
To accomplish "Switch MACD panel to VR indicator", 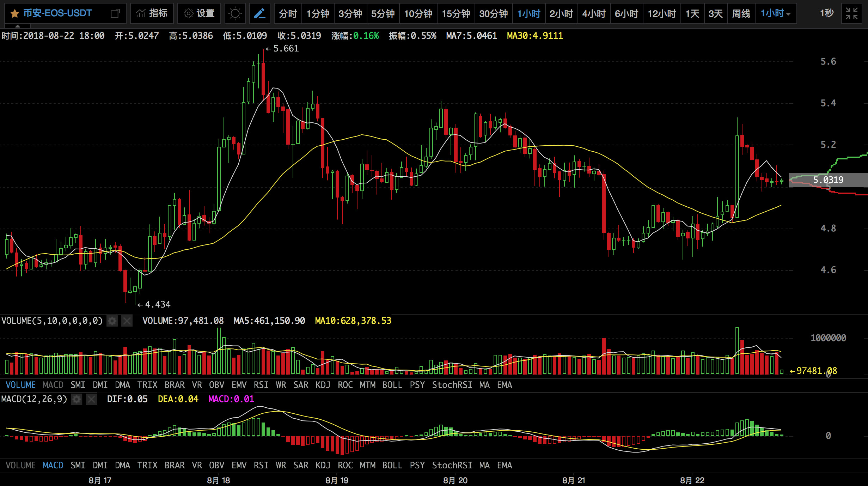I will (x=197, y=465).
